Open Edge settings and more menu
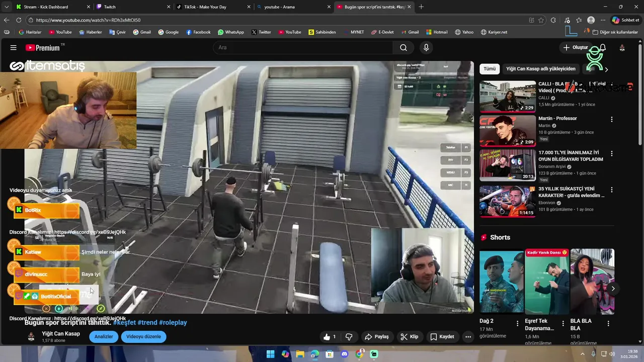Image resolution: width=644 pixels, height=362 pixels. tap(603, 20)
